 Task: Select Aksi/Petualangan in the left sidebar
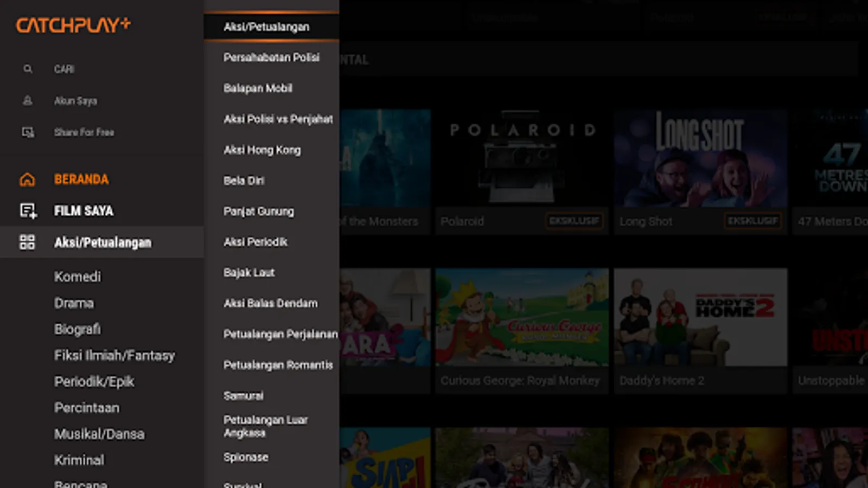(103, 242)
